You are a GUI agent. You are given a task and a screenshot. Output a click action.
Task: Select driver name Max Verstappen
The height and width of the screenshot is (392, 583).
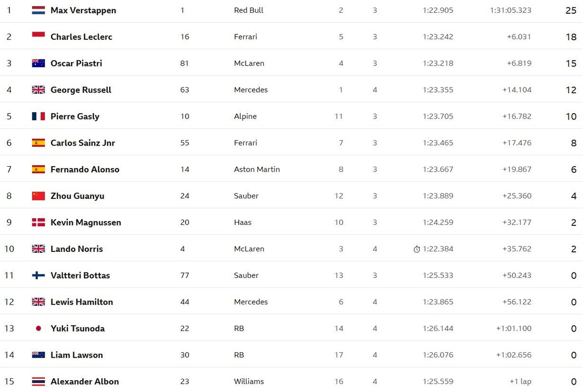point(83,10)
